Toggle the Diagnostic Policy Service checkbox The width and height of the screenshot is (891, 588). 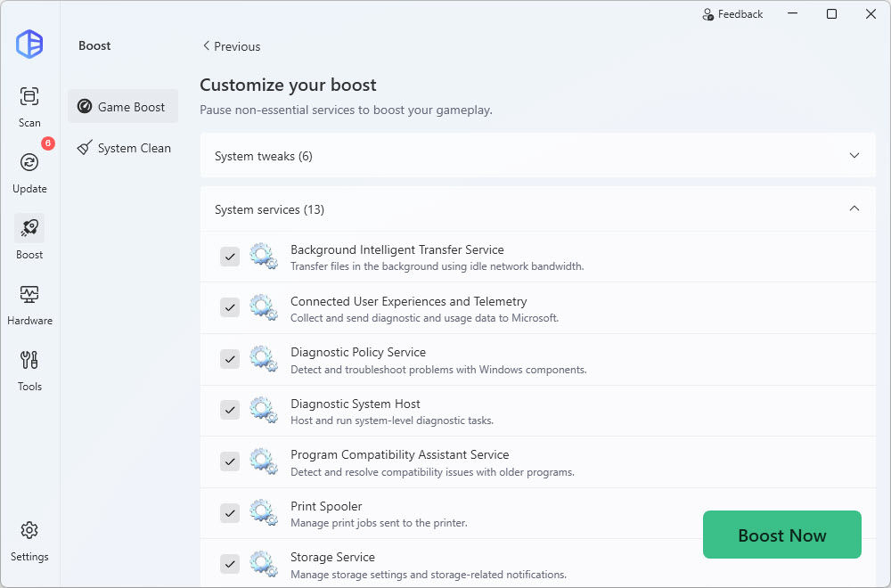click(x=230, y=359)
